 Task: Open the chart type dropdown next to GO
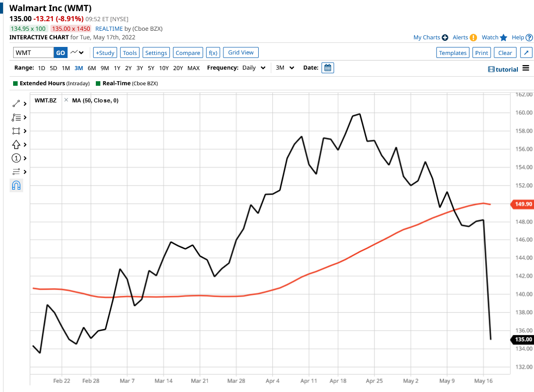(x=77, y=52)
